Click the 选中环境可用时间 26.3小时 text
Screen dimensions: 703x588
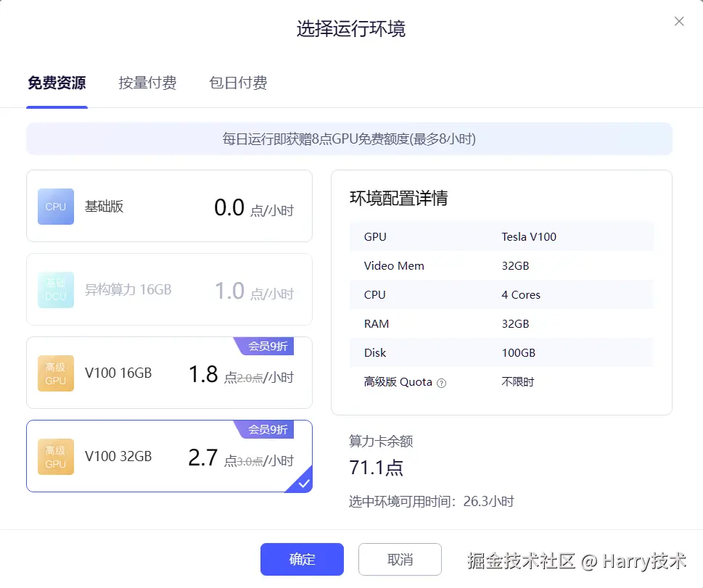click(432, 502)
